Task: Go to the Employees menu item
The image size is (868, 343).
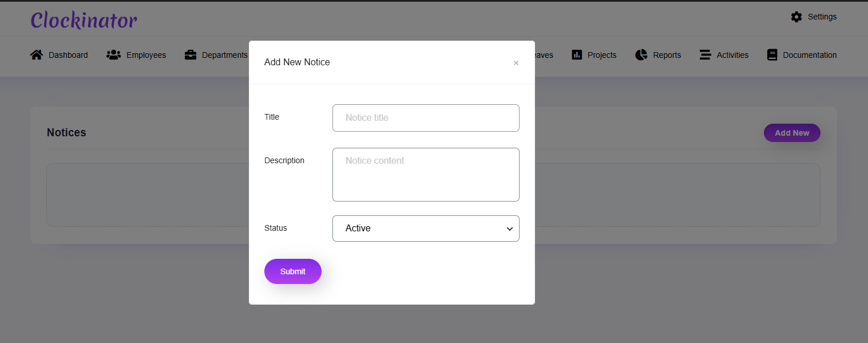Action: pos(136,55)
